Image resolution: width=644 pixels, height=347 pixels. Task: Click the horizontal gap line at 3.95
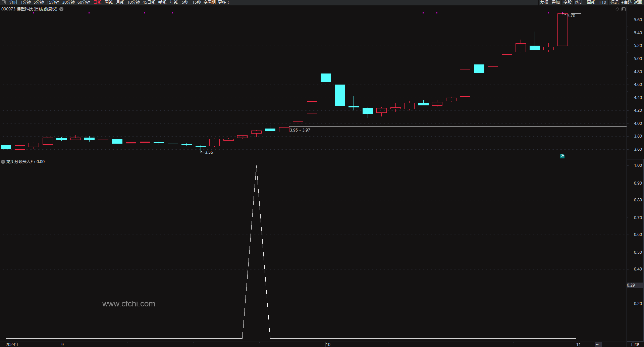tap(458, 127)
